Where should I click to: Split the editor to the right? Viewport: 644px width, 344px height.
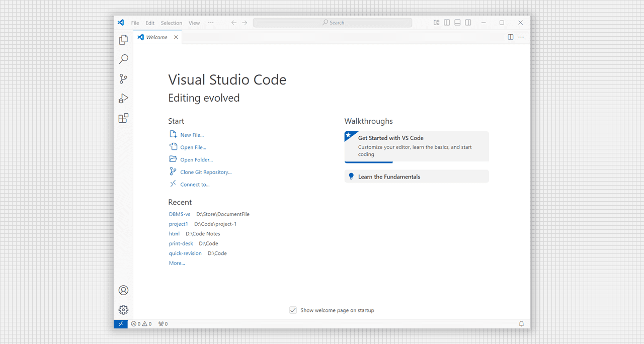(x=511, y=37)
